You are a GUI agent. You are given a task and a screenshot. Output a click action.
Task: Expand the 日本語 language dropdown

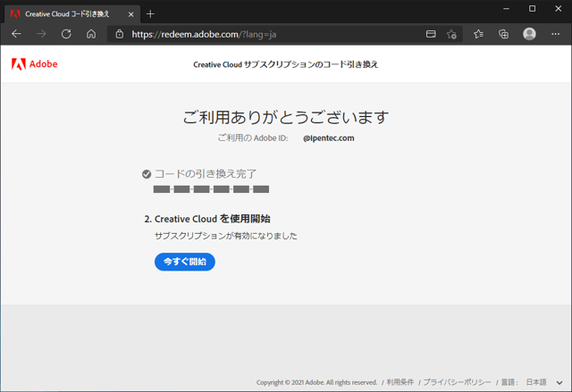coord(544,382)
